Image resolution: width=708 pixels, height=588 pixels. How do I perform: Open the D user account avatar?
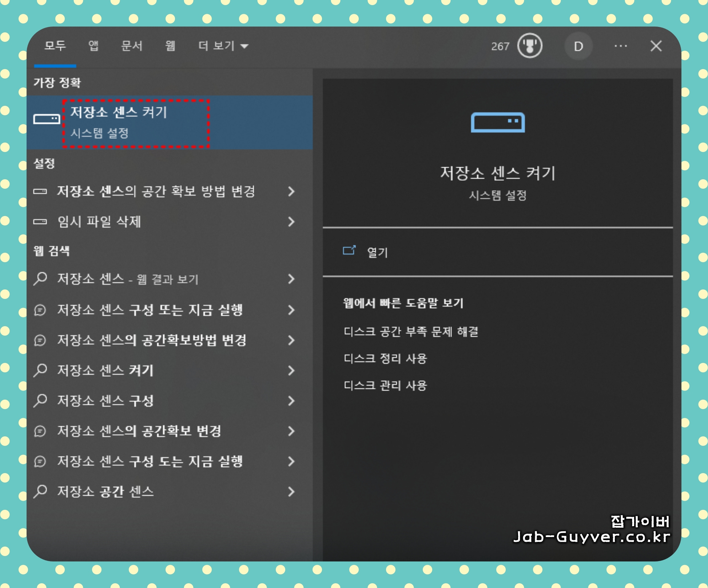tap(578, 46)
